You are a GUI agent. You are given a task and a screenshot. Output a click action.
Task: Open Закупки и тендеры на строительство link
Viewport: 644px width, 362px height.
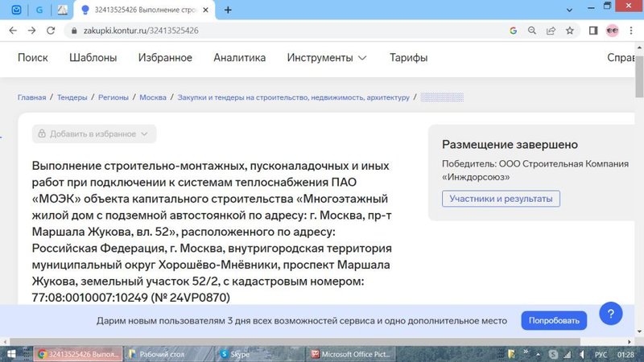[x=293, y=97]
